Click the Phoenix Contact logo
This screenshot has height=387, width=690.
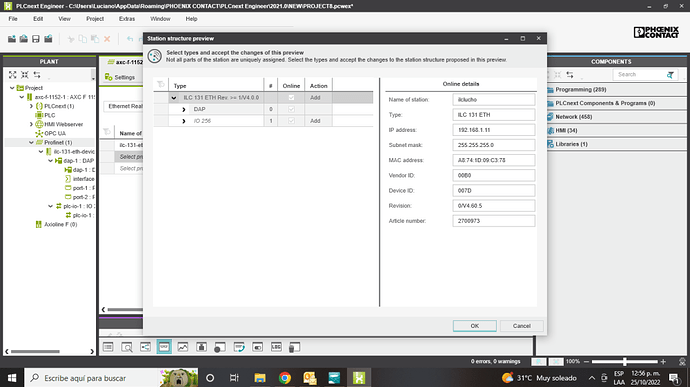[656, 32]
